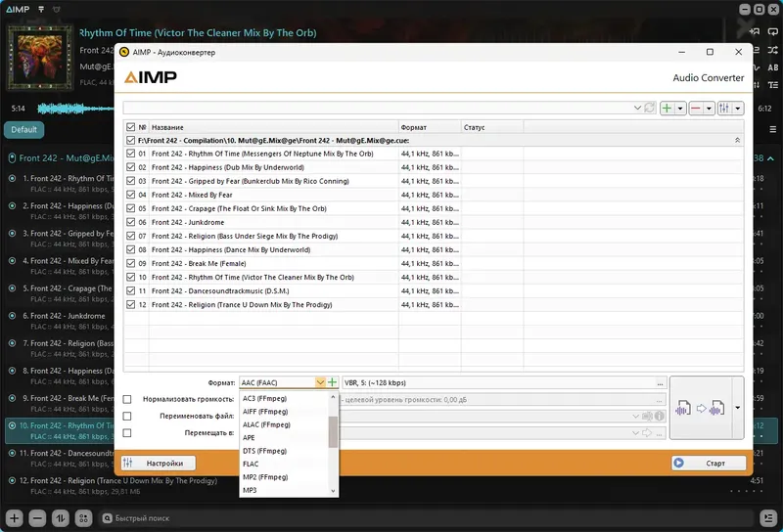Click the lyrics text icon in AIMP player
Screen dimensions: 783x532
773,85
